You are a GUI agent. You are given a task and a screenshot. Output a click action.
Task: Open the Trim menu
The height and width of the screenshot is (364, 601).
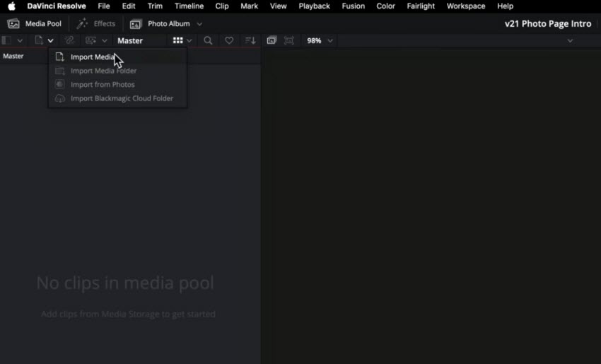click(x=155, y=6)
